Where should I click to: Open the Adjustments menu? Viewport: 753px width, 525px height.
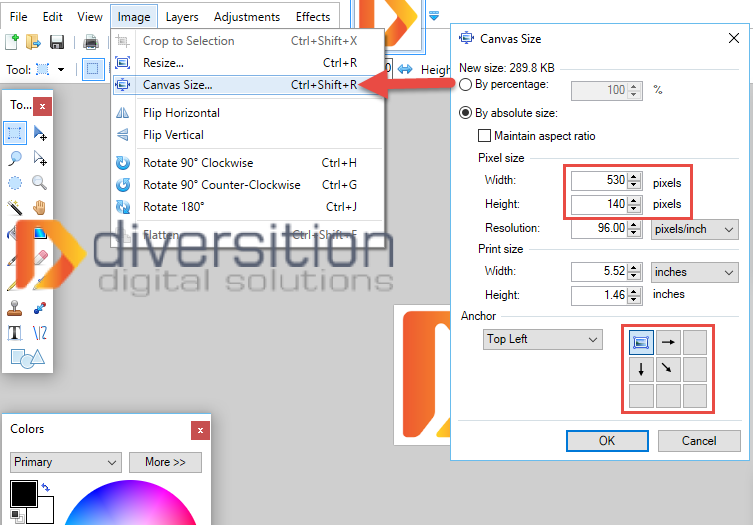pyautogui.click(x=247, y=17)
